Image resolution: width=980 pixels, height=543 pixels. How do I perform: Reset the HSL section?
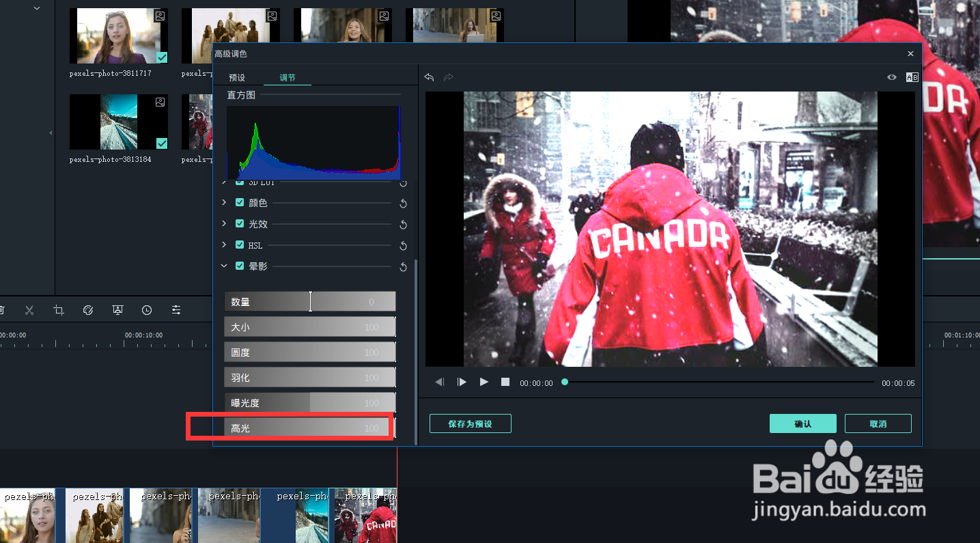(x=403, y=246)
